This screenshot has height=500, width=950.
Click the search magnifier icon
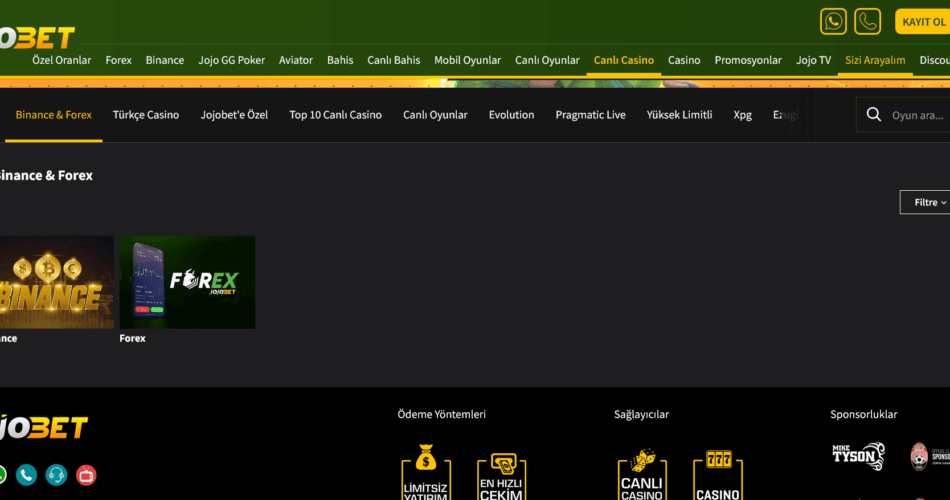tap(873, 115)
